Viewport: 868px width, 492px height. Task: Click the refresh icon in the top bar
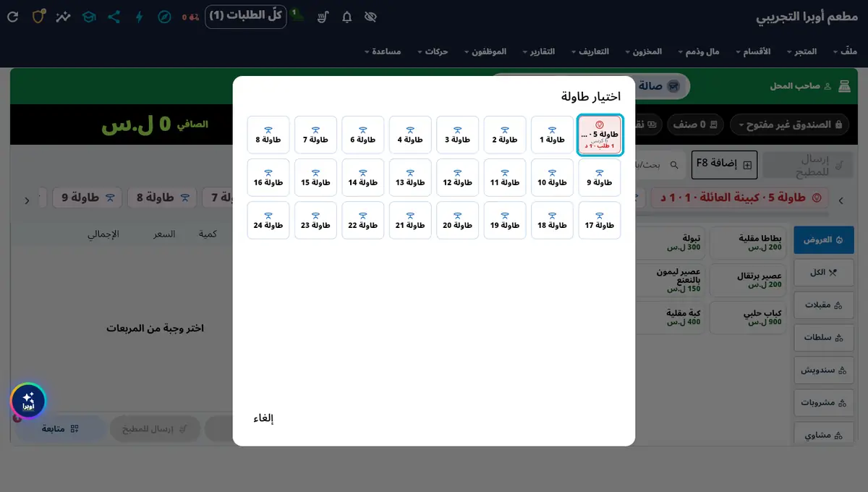[x=13, y=17]
